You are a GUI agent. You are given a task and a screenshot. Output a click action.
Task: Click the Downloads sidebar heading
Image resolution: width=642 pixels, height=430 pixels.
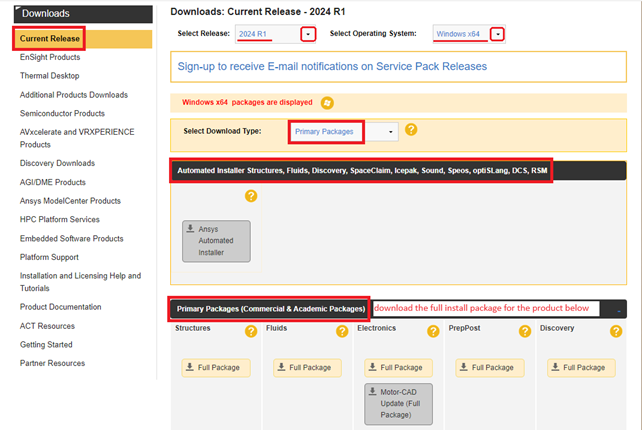(83, 14)
